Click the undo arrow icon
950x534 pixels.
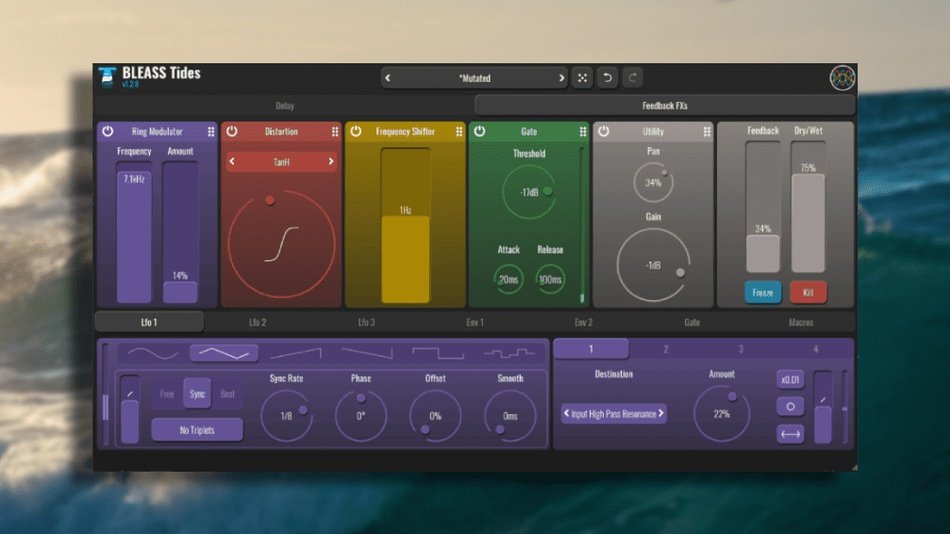pos(607,78)
